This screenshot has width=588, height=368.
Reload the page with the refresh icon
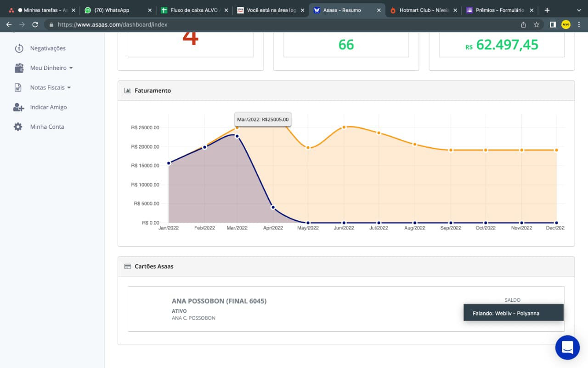[35, 25]
